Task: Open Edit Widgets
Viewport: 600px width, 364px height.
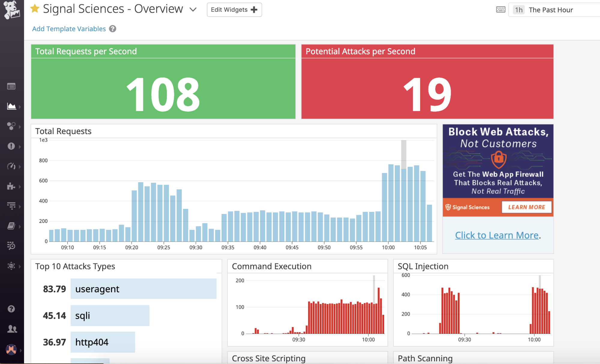Action: pos(234,9)
